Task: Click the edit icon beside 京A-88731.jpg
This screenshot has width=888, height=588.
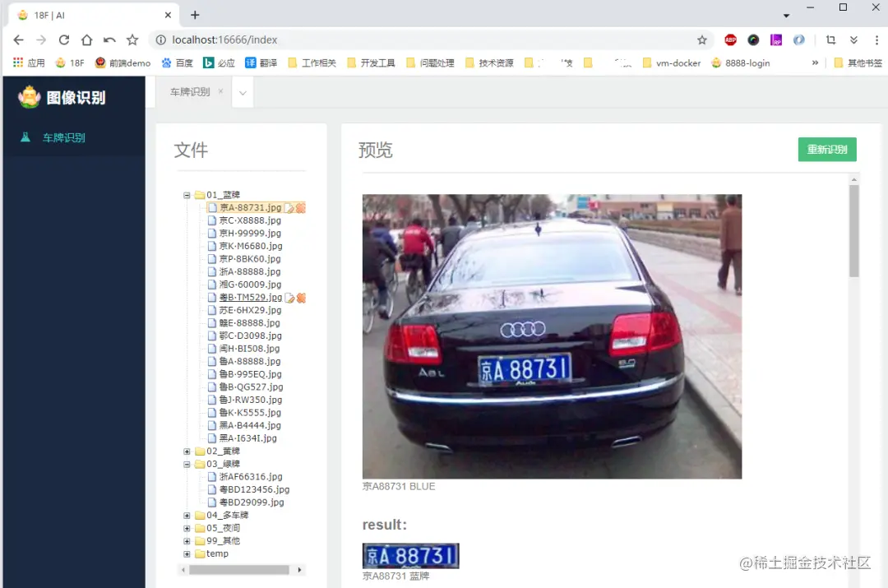Action: click(289, 208)
